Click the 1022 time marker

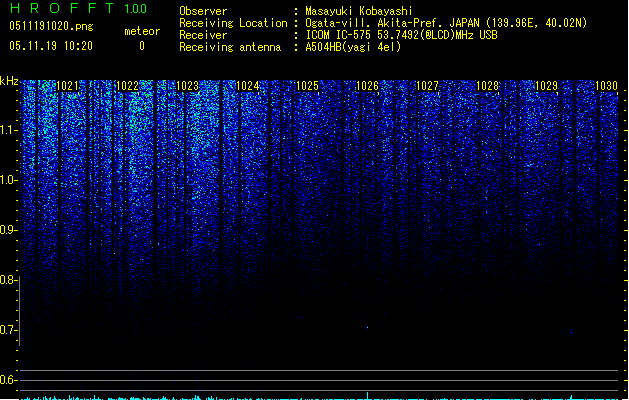point(128,86)
